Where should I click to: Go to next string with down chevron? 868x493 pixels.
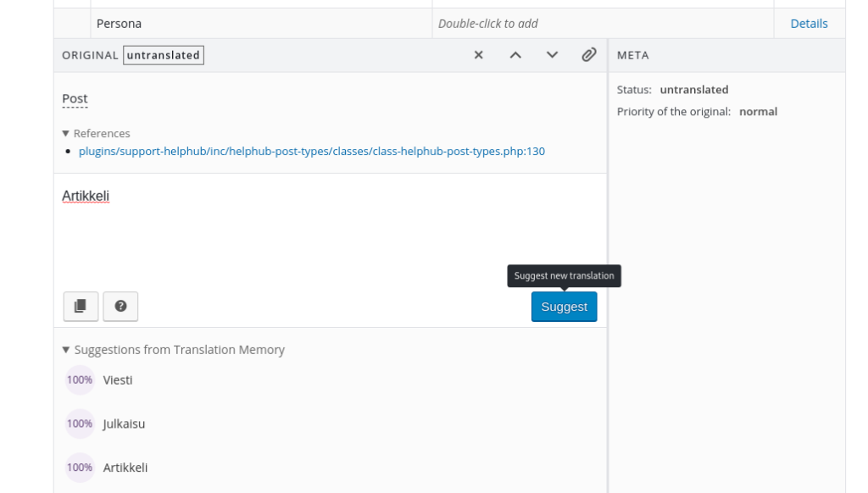point(552,55)
